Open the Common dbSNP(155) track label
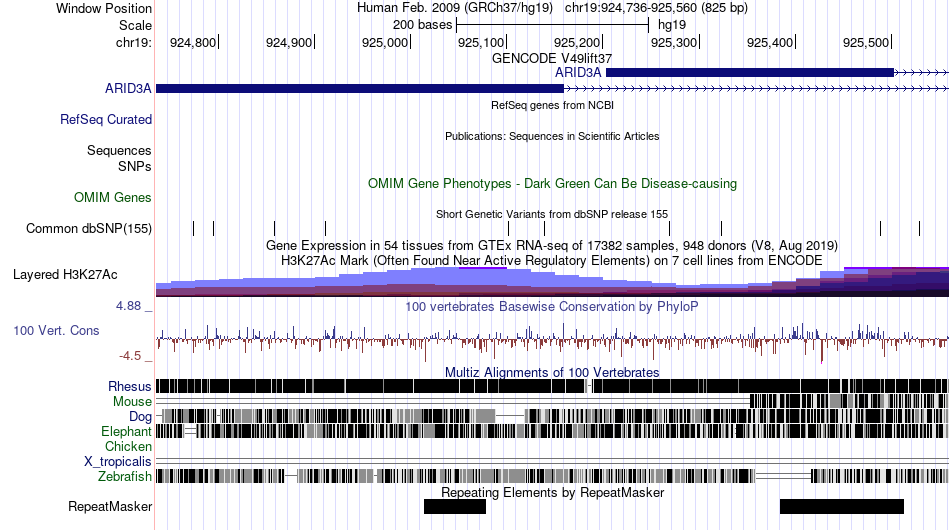This screenshot has height=530, width=950. click(89, 228)
